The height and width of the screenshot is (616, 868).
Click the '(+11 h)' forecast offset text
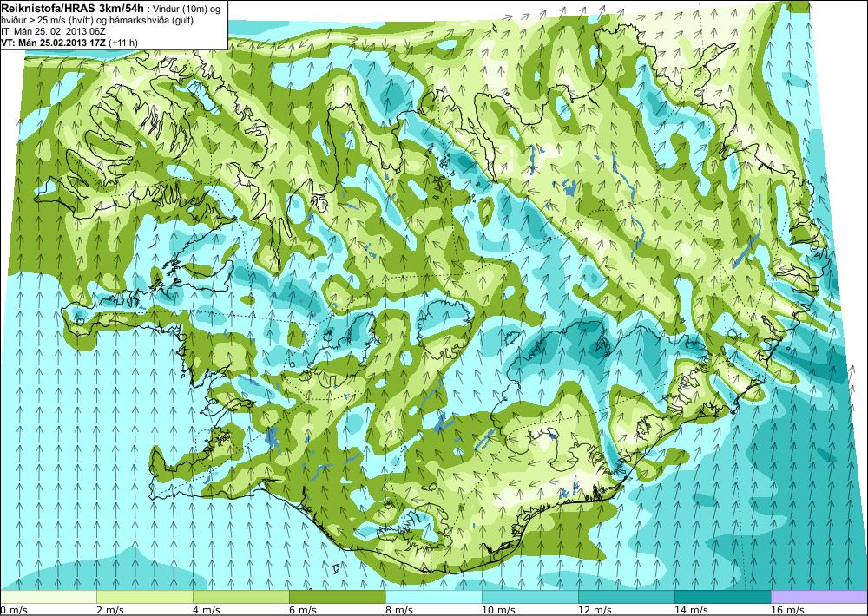click(x=124, y=42)
